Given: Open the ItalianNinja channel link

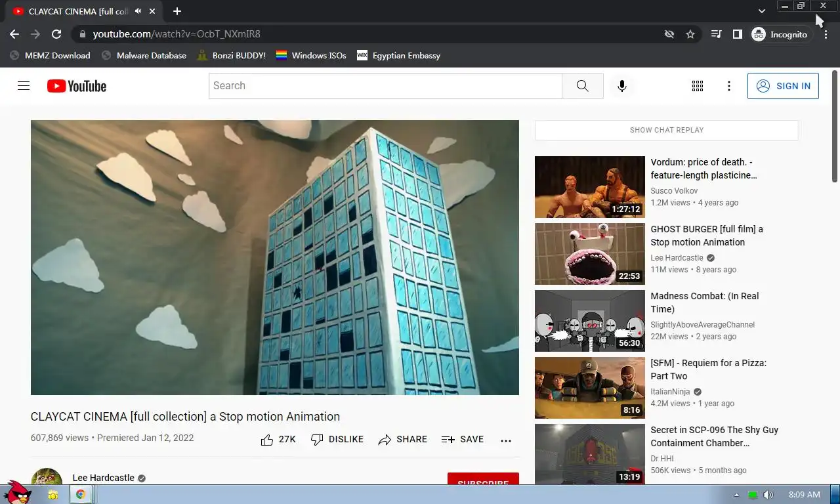Looking at the screenshot, I should [671, 392].
